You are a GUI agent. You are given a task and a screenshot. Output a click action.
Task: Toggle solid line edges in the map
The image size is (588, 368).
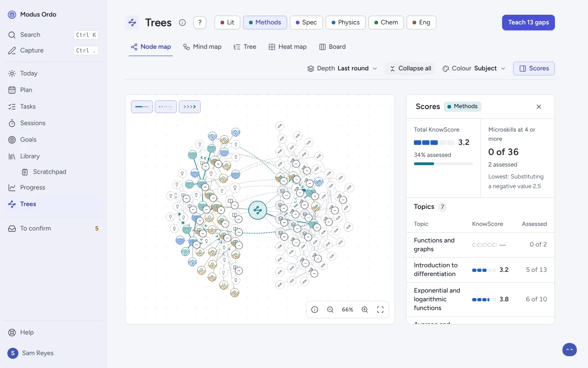pos(142,107)
